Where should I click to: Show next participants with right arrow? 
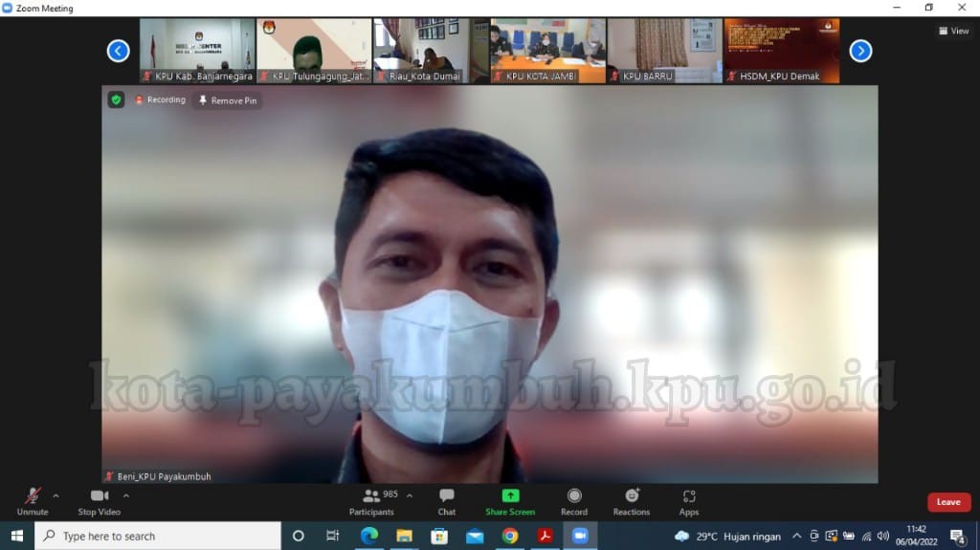(x=860, y=51)
